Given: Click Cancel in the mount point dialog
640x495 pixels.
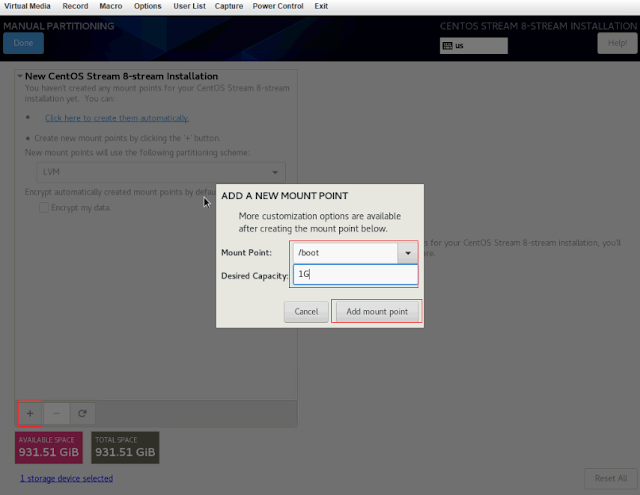Looking at the screenshot, I should 306,312.
